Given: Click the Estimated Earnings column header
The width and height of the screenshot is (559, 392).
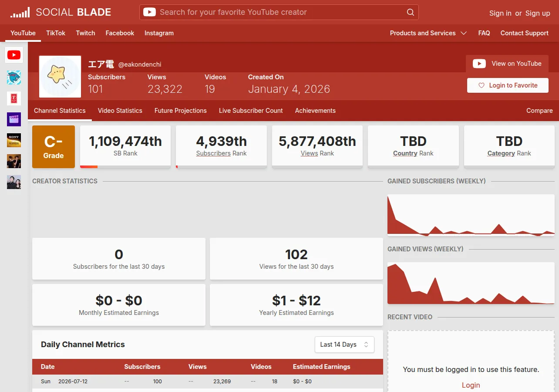Looking at the screenshot, I should tap(322, 367).
